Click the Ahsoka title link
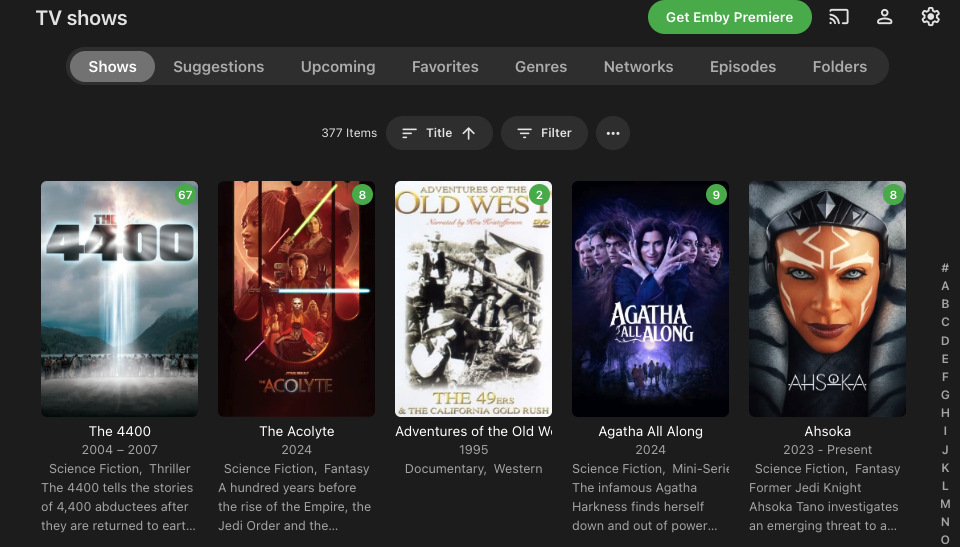This screenshot has width=960, height=547. (x=827, y=431)
